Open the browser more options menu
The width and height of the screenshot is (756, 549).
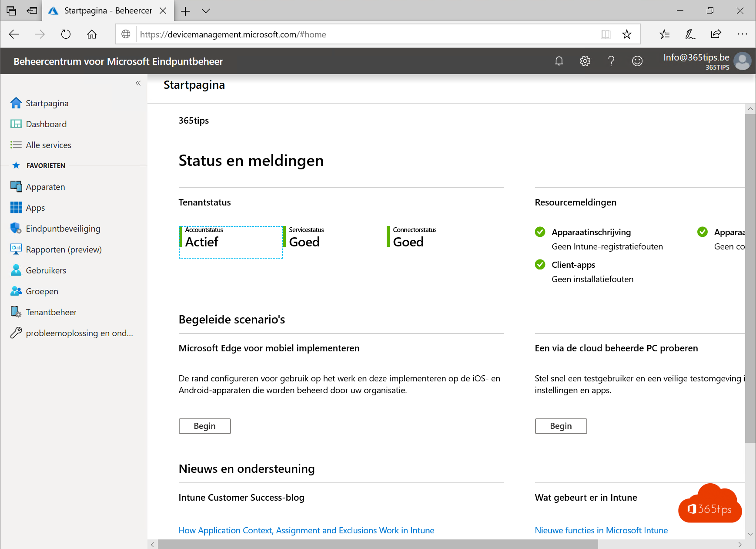pos(742,34)
